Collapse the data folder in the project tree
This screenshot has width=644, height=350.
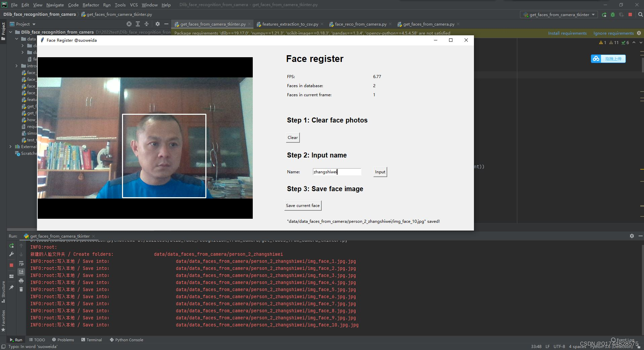pos(16,39)
